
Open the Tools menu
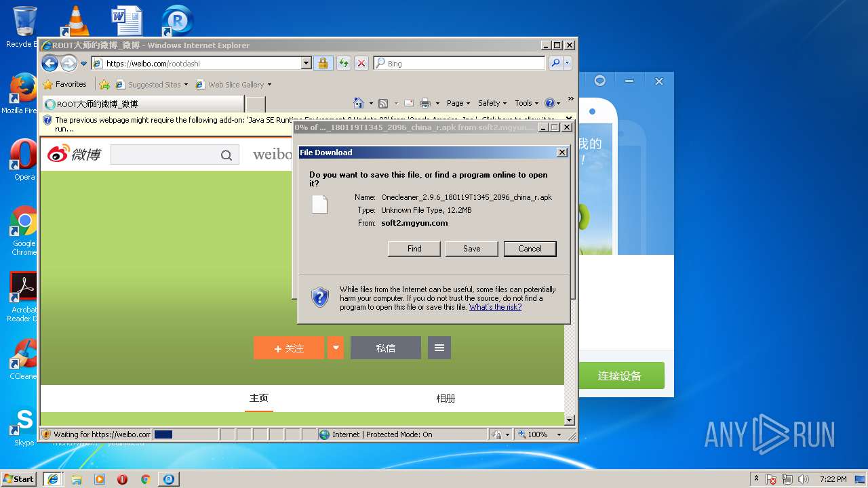click(527, 103)
